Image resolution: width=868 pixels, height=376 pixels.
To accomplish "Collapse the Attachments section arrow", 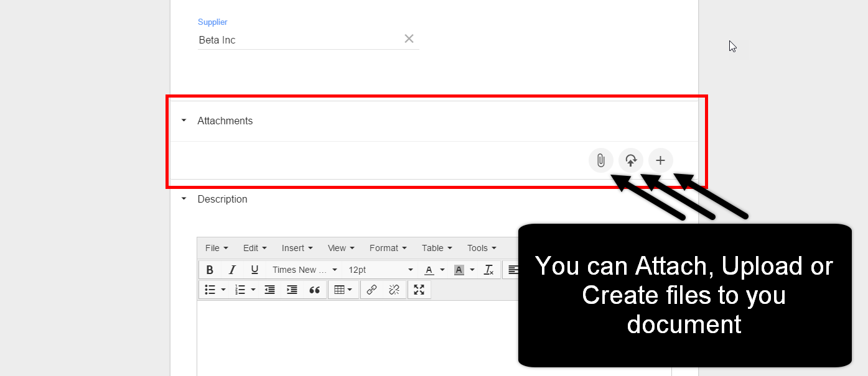I will click(x=184, y=121).
